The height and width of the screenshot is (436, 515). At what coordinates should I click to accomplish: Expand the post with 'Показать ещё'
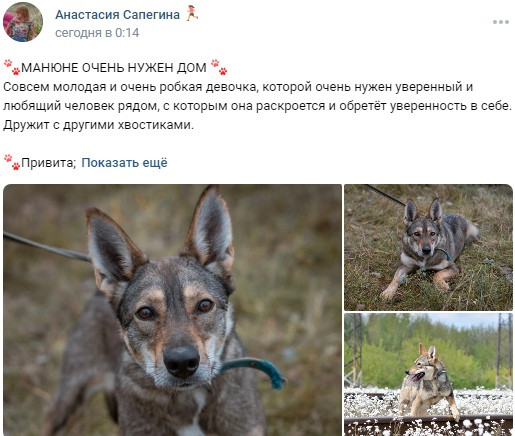(124, 163)
